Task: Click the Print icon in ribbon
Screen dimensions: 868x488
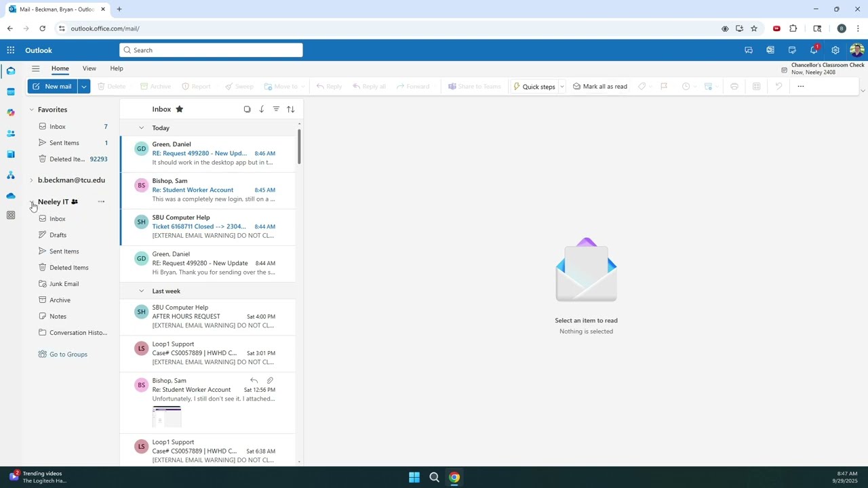Action: click(734, 87)
